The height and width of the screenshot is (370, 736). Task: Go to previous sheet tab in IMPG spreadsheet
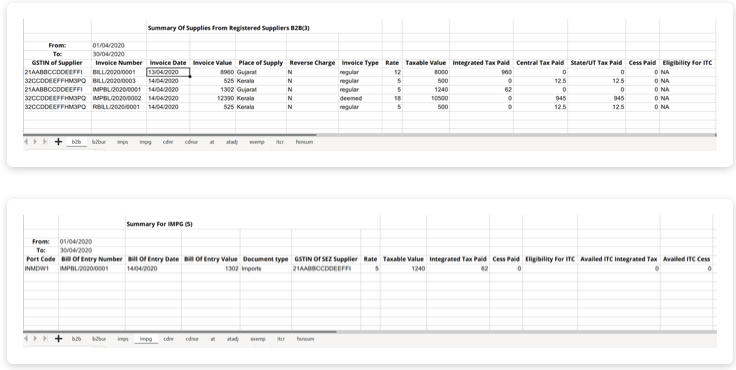[26, 338]
